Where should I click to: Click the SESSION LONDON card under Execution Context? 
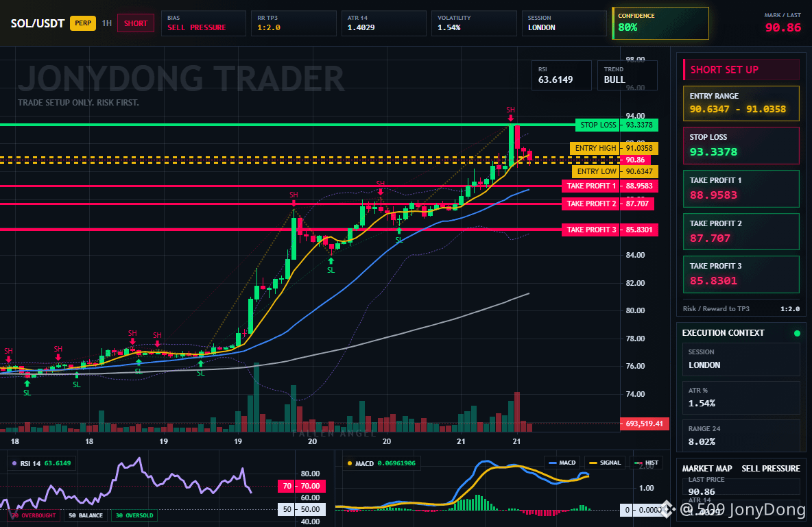741,358
